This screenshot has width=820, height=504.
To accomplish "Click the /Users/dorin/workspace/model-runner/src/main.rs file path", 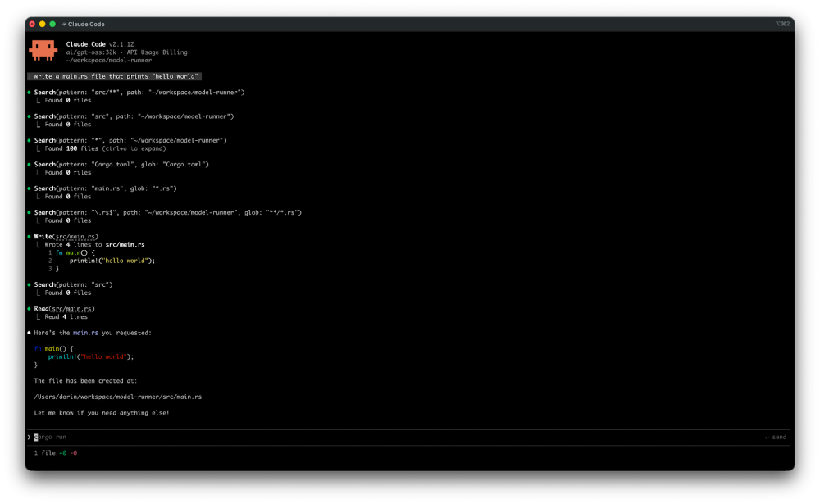I will pos(117,397).
